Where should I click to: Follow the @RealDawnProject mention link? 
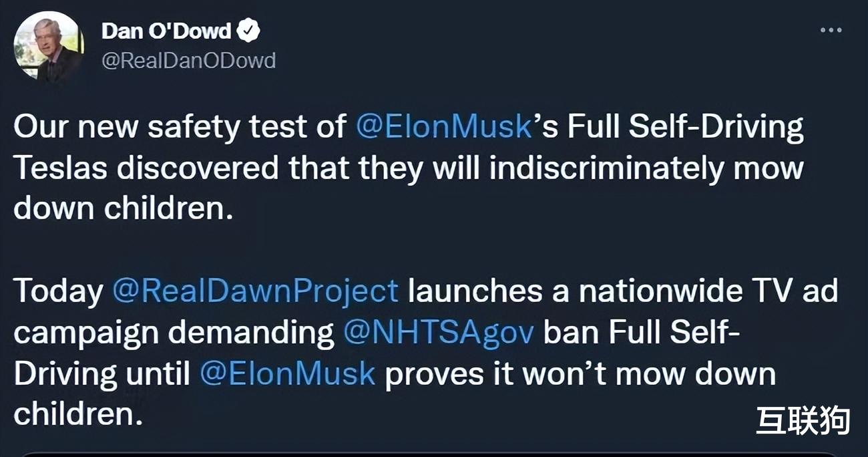pos(255,291)
